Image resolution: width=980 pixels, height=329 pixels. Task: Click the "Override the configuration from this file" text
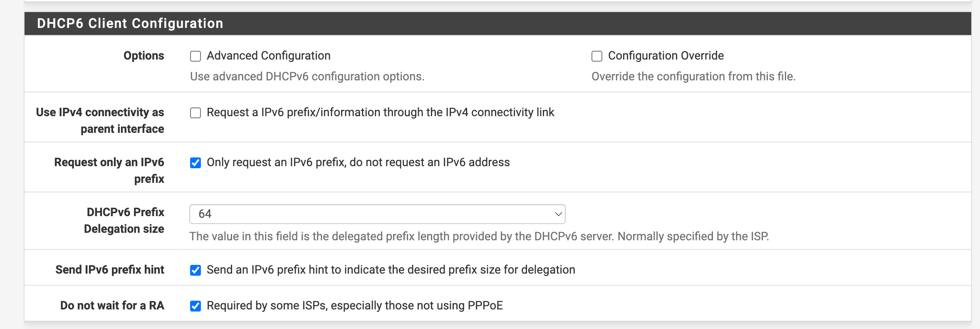tap(693, 77)
